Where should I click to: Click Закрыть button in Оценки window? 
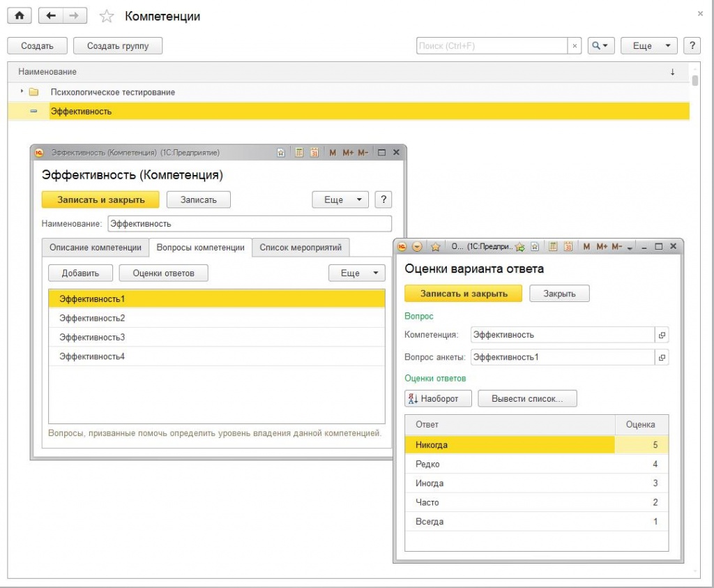[559, 294]
